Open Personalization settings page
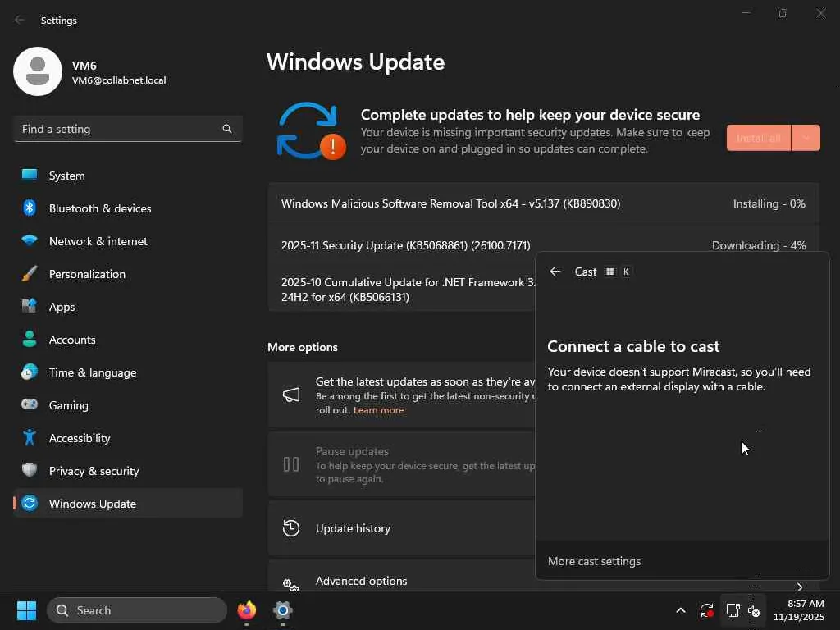 click(x=128, y=274)
